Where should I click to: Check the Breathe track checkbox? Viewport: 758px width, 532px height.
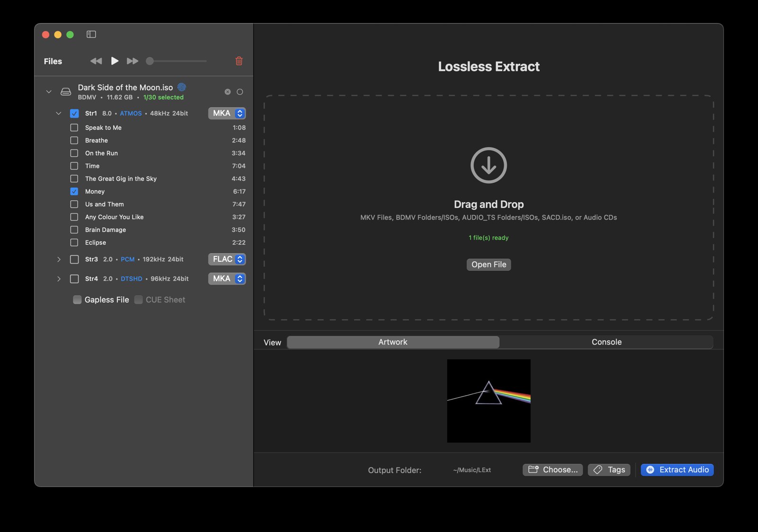click(x=74, y=141)
